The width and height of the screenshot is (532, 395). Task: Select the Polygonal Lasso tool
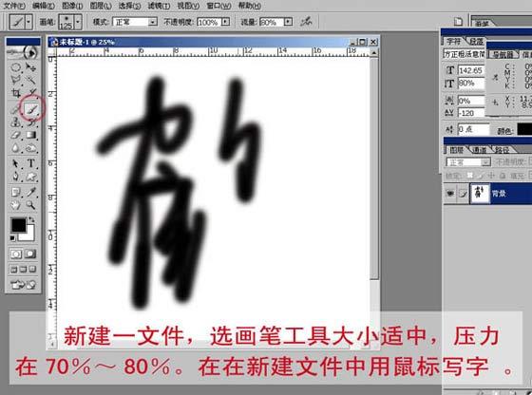pos(15,80)
